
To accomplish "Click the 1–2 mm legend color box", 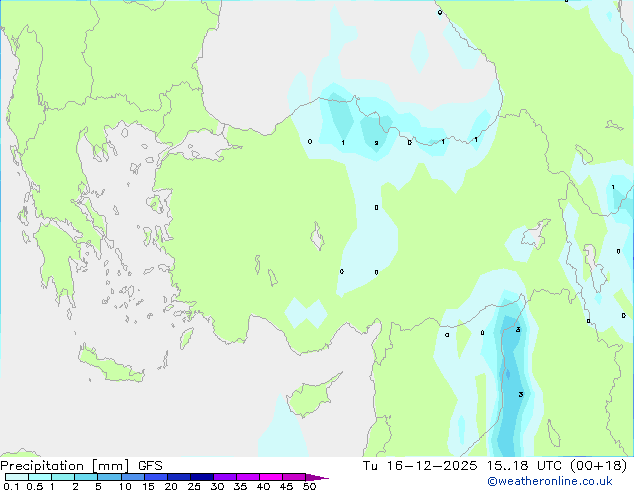I will tap(63, 477).
